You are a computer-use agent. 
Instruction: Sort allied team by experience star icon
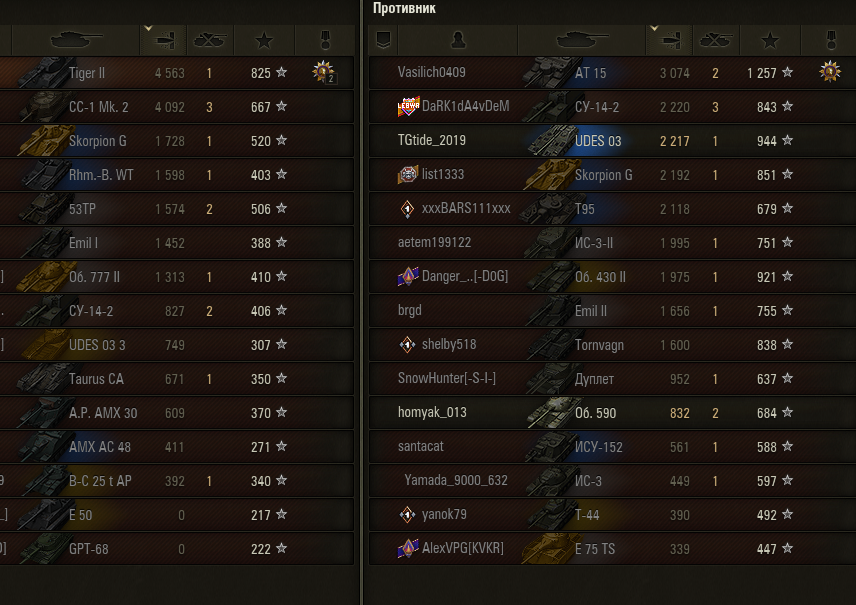(264, 40)
